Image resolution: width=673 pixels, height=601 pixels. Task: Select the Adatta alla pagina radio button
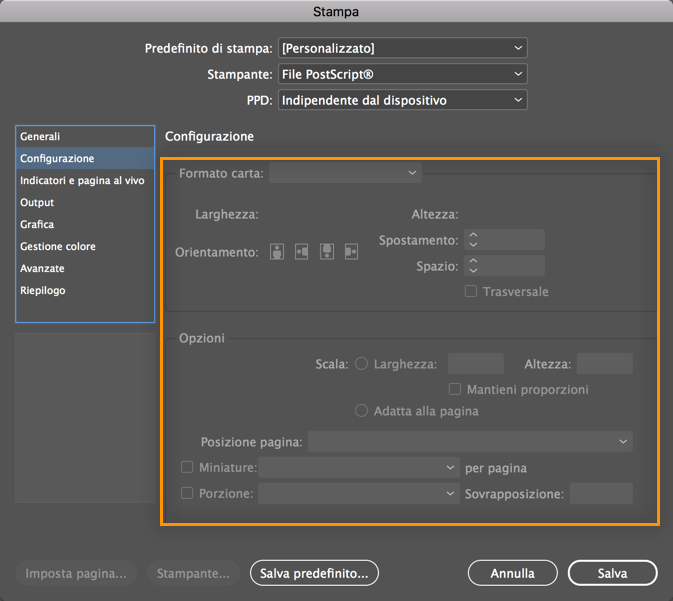(362, 411)
